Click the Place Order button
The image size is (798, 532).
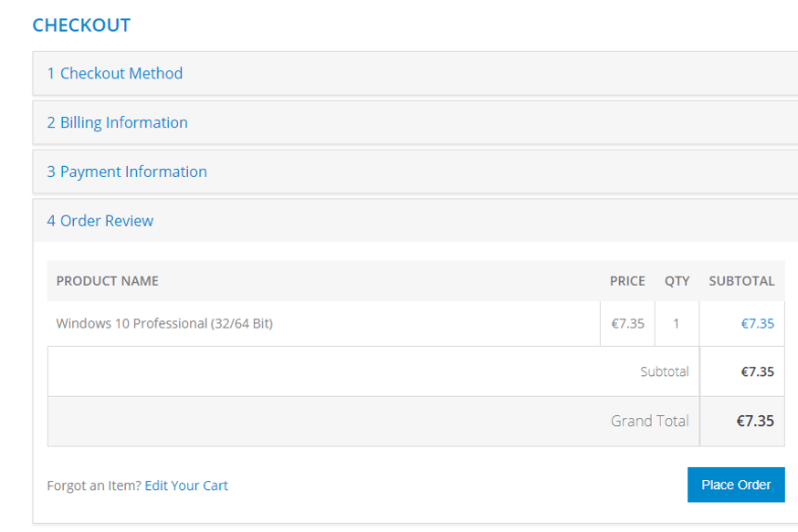coord(736,485)
